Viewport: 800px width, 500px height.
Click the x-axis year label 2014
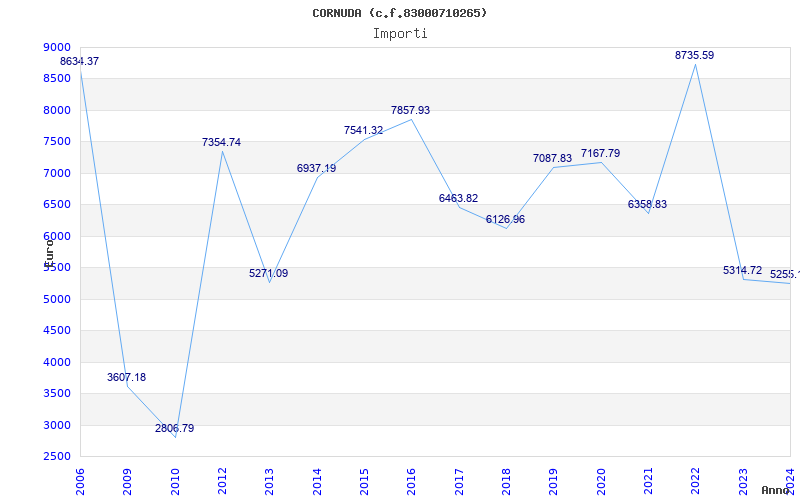[317, 482]
